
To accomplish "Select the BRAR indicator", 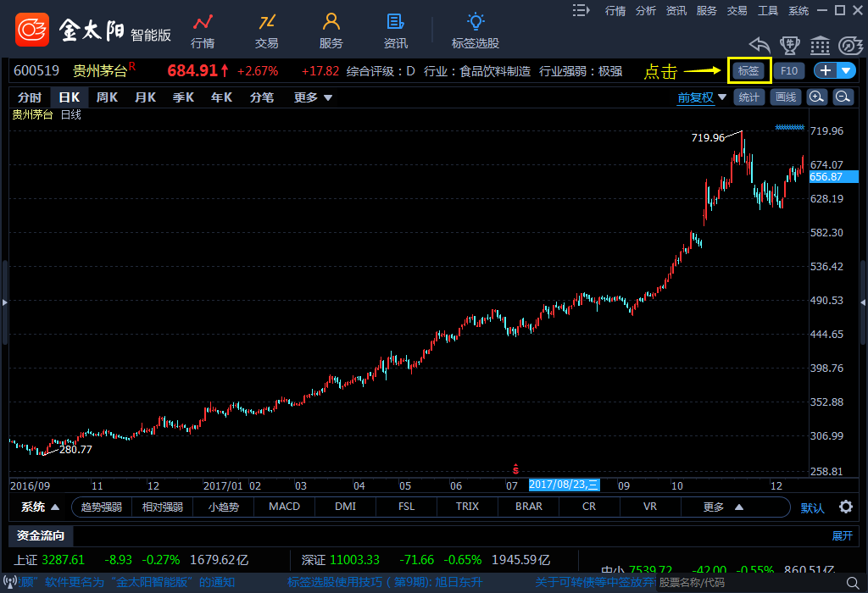I will 529,507.
